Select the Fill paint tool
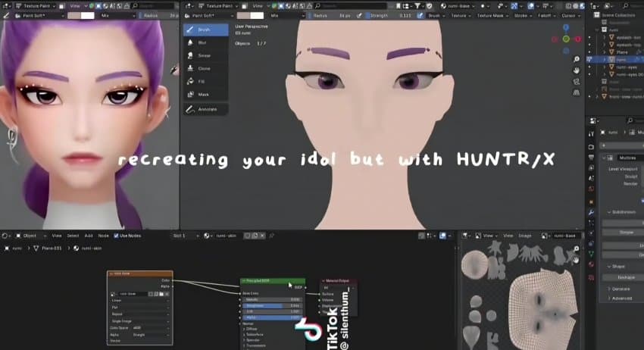The height and width of the screenshot is (350, 644). pos(202,82)
